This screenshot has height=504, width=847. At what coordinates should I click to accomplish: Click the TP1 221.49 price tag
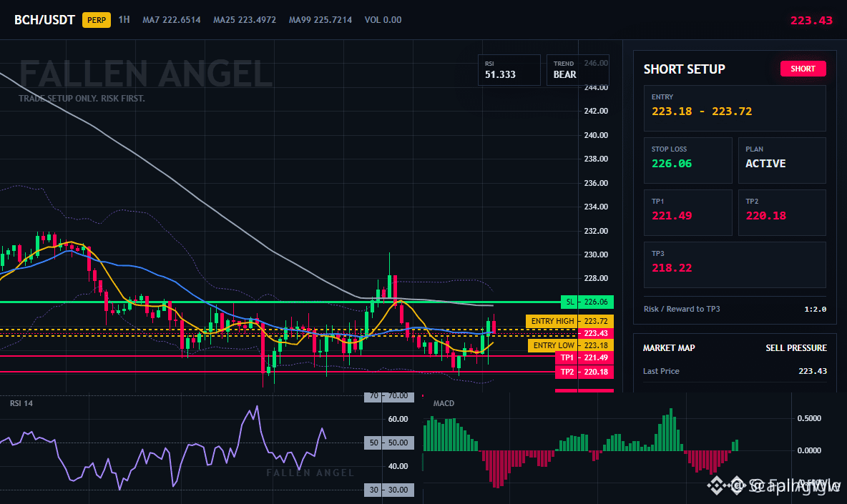coord(584,357)
